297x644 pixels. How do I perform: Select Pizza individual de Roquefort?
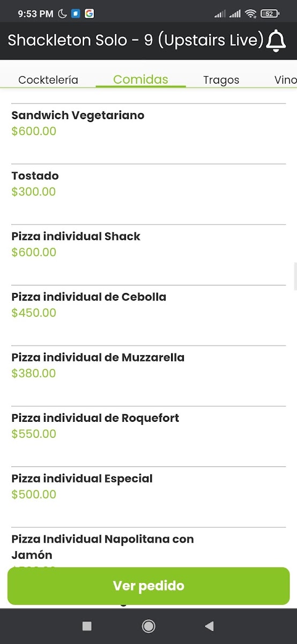tap(148, 437)
